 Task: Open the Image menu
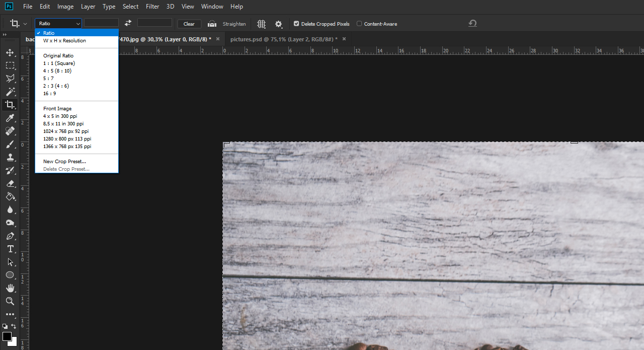(x=65, y=7)
